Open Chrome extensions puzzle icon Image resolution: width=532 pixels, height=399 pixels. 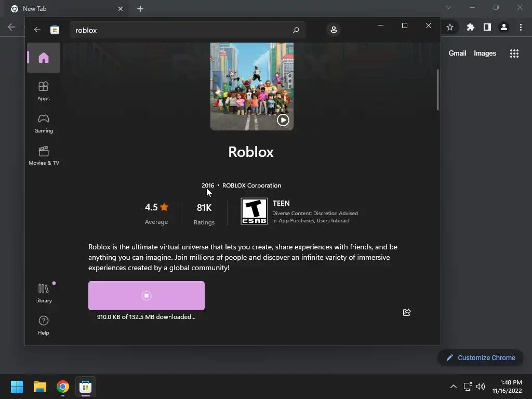pos(470,27)
